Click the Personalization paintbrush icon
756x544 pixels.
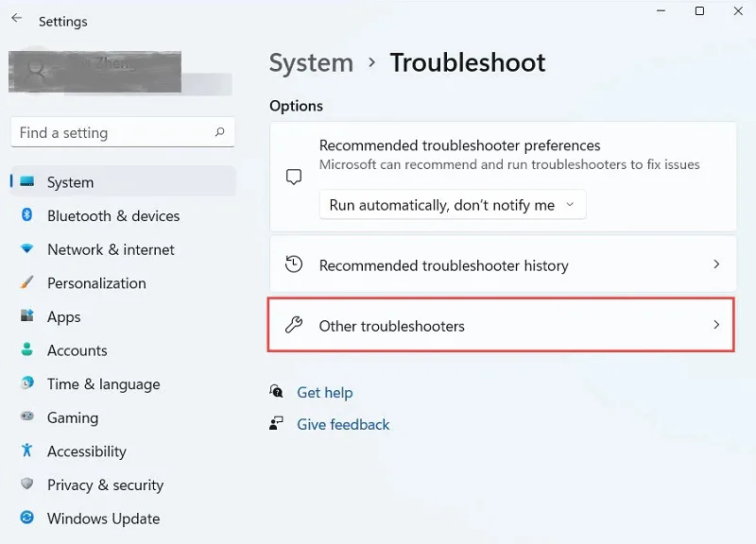click(x=27, y=282)
